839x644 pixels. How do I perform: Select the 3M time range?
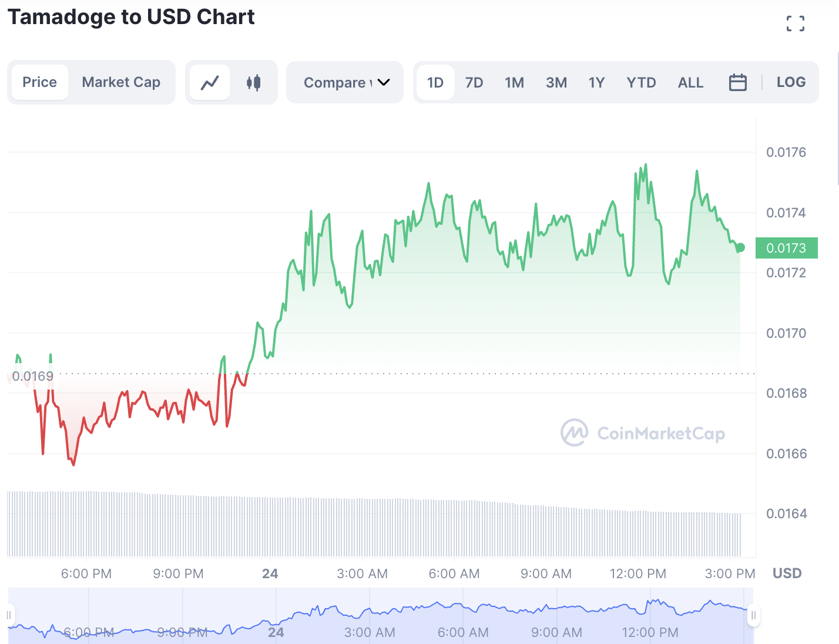point(556,82)
